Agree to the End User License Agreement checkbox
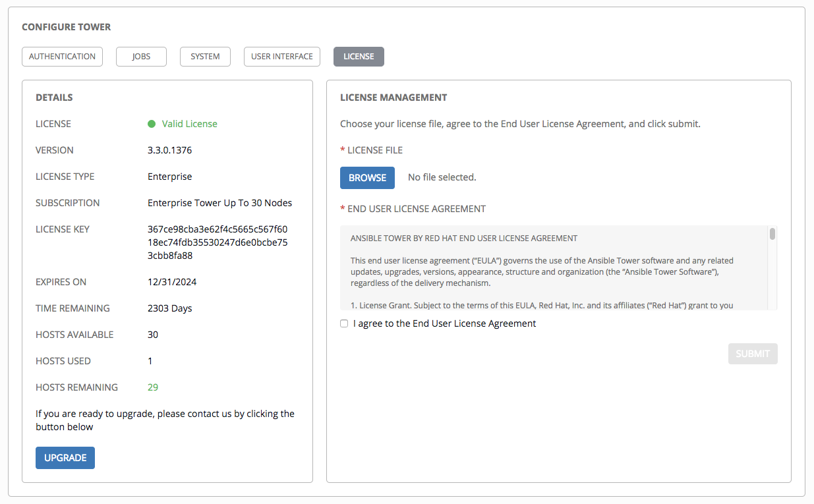 344,323
